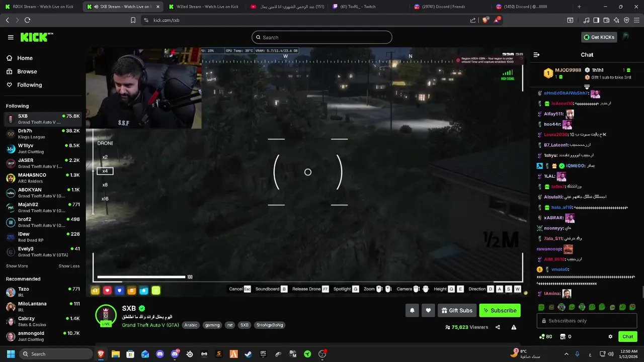The height and width of the screenshot is (362, 644).
Task: Click the Subscribers only chat input
Action: click(587, 321)
